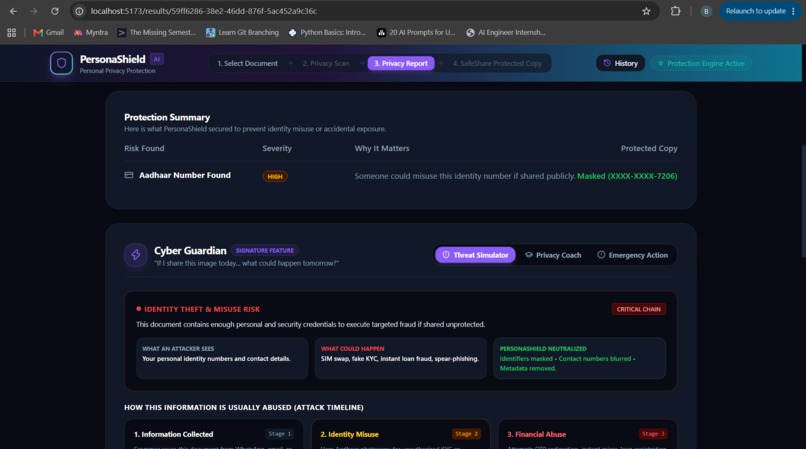Image resolution: width=806 pixels, height=449 pixels.
Task: Click the PersonaShield Neutralized card
Action: tap(579, 358)
